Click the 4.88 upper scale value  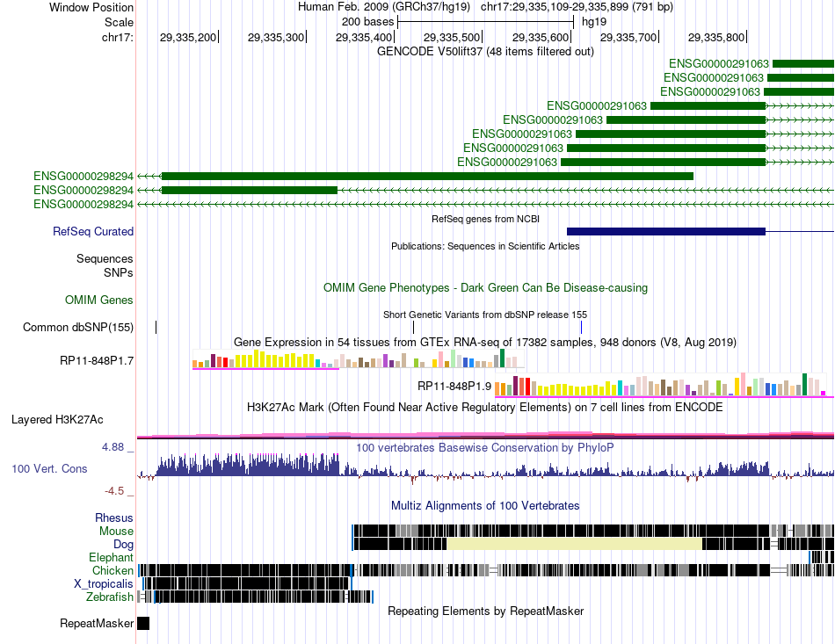point(113,447)
